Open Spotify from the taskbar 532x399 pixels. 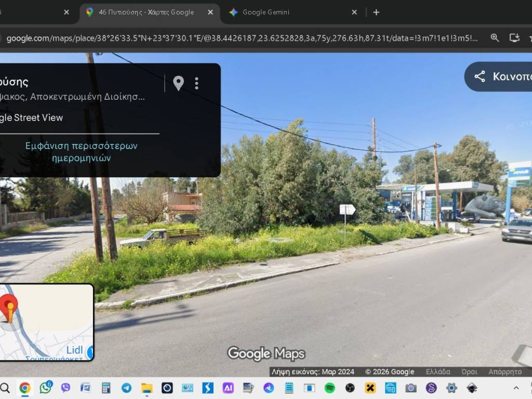tap(329, 388)
